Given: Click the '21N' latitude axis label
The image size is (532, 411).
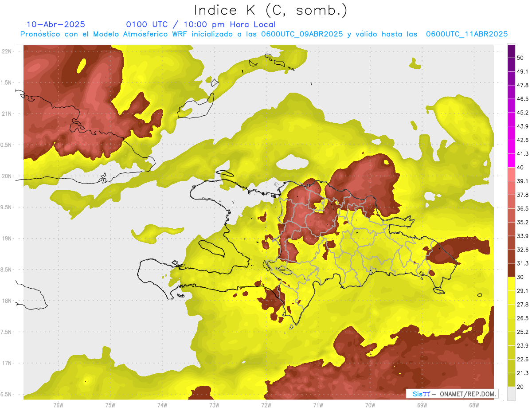Looking at the screenshot, I should point(8,114).
